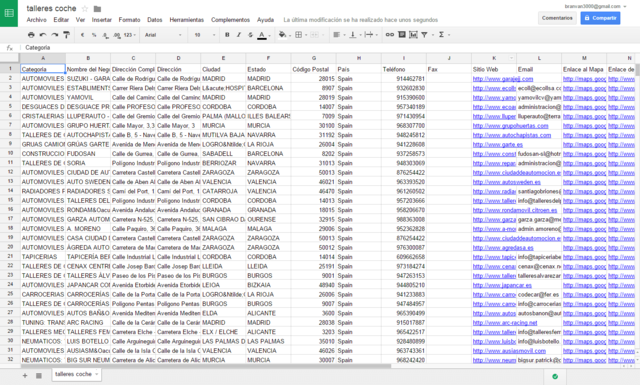Open the move-to-folder icon beside title
Viewport: 640px width, 385px height.
97,9
